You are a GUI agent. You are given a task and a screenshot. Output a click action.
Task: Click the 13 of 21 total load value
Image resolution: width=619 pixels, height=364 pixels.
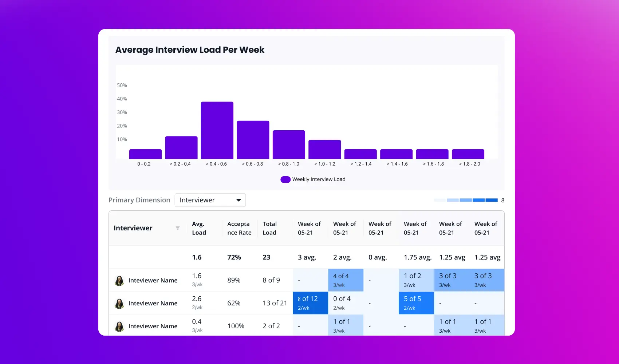[275, 303]
